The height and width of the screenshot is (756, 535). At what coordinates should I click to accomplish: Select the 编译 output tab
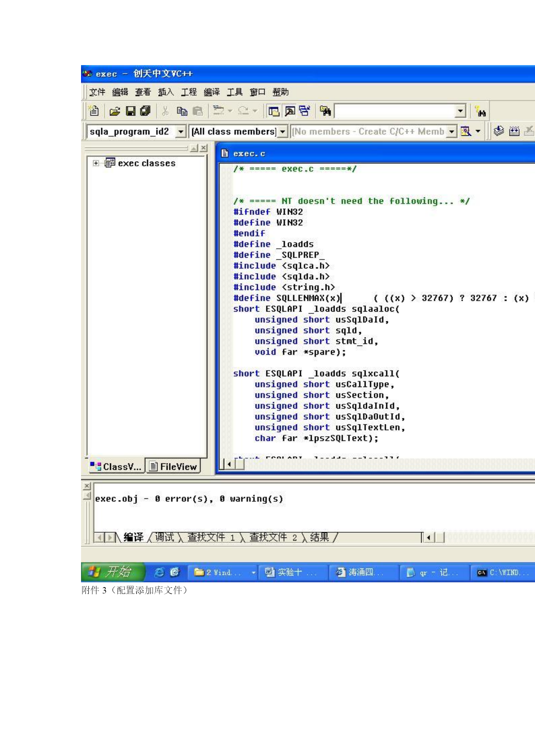tap(134, 537)
